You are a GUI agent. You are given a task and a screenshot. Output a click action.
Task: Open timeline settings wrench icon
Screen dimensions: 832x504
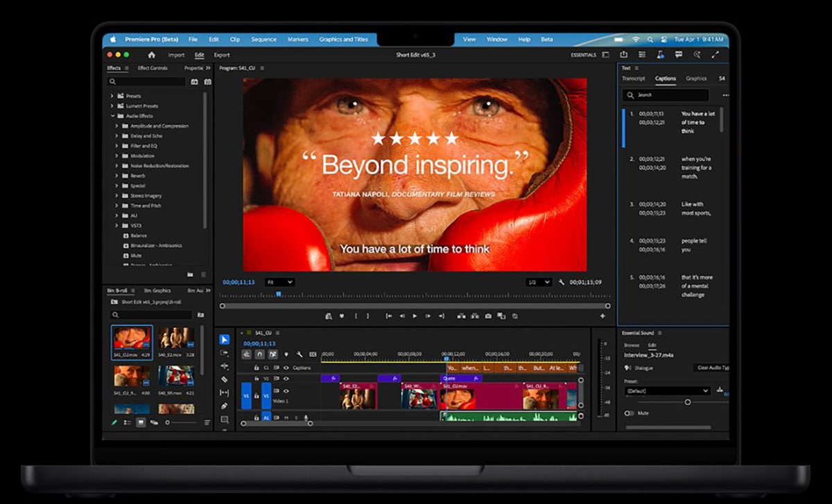point(300,354)
